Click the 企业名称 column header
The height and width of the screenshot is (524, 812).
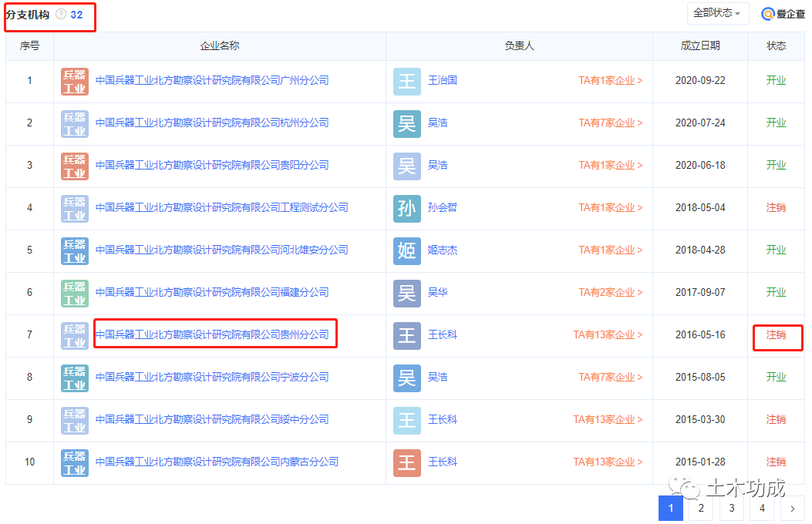[220, 45]
